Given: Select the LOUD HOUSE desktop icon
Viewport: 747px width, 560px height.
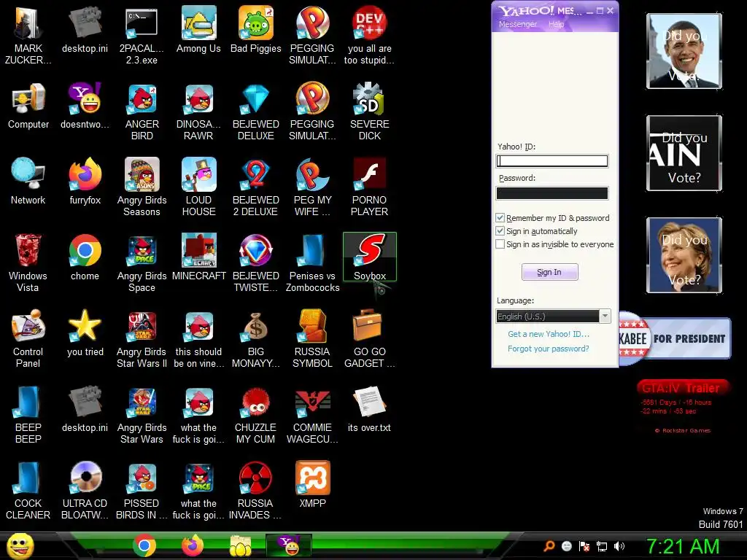Looking at the screenshot, I should (x=198, y=187).
